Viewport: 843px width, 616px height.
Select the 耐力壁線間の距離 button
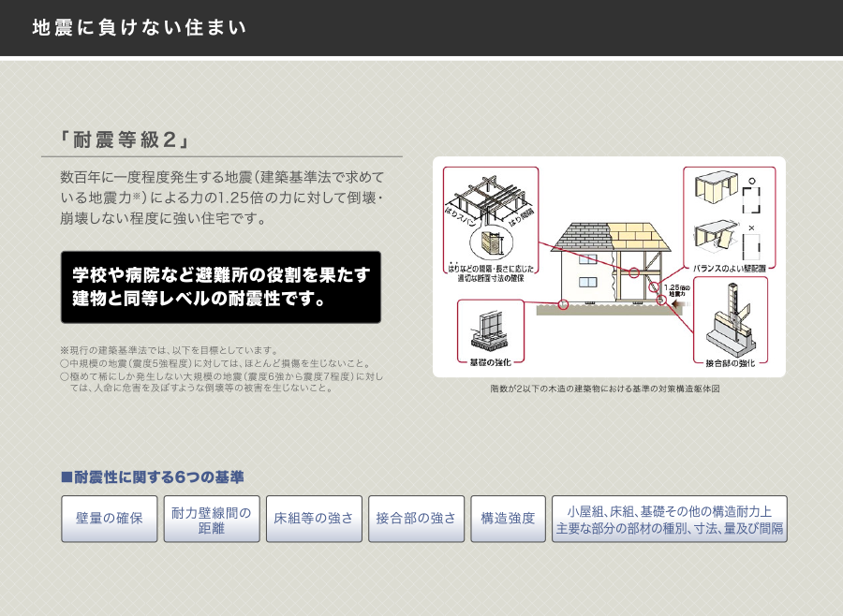pos(212,519)
